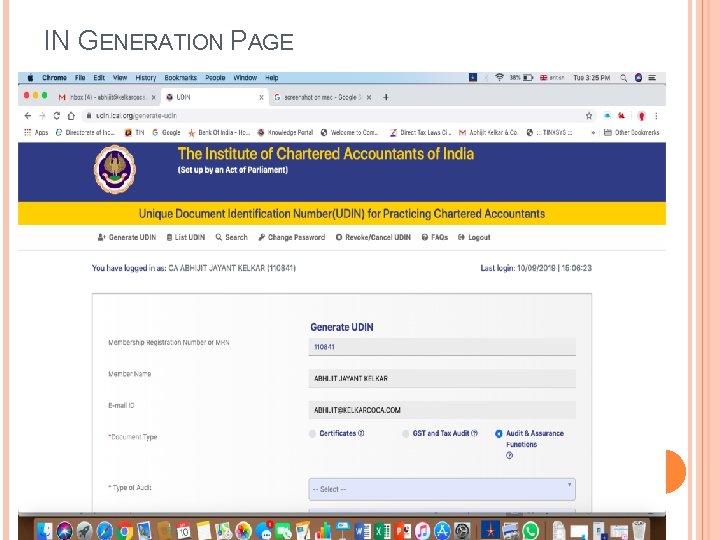Open Calendar from the Dock

coord(184,531)
